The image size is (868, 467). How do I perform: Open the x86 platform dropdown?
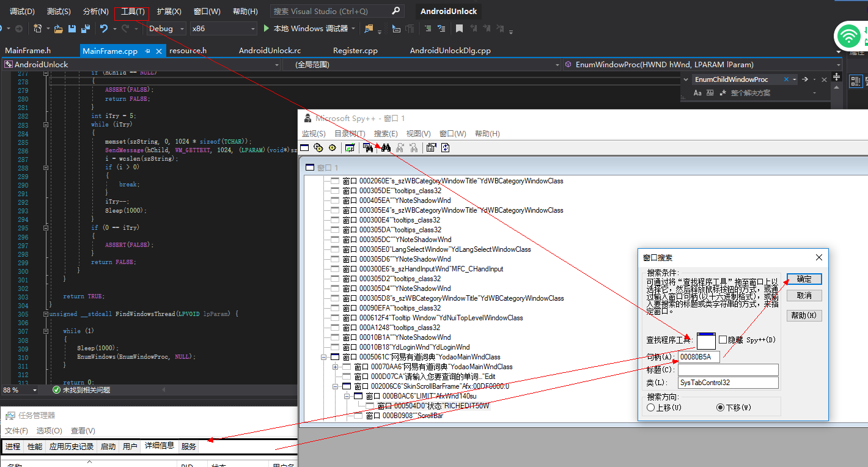(x=223, y=28)
